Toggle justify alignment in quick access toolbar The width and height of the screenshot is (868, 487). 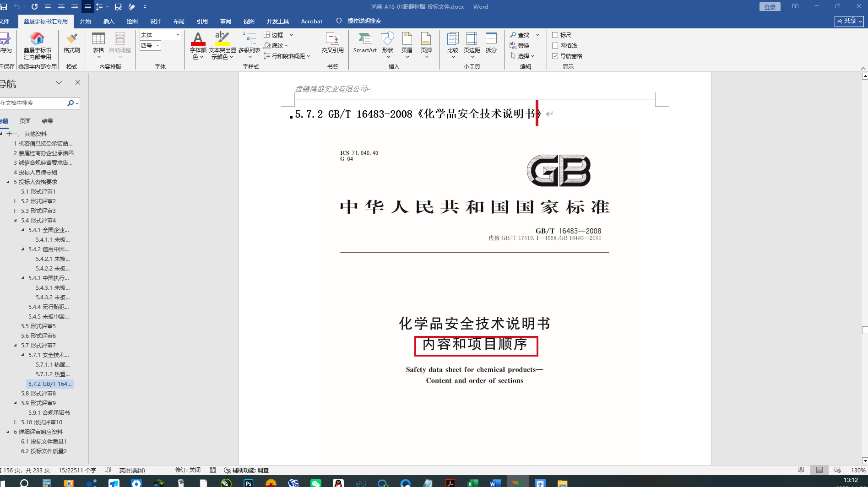pos(87,7)
